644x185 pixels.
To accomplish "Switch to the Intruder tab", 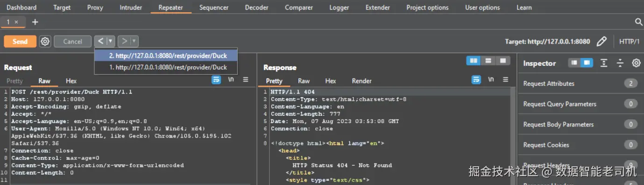I will pos(131,7).
